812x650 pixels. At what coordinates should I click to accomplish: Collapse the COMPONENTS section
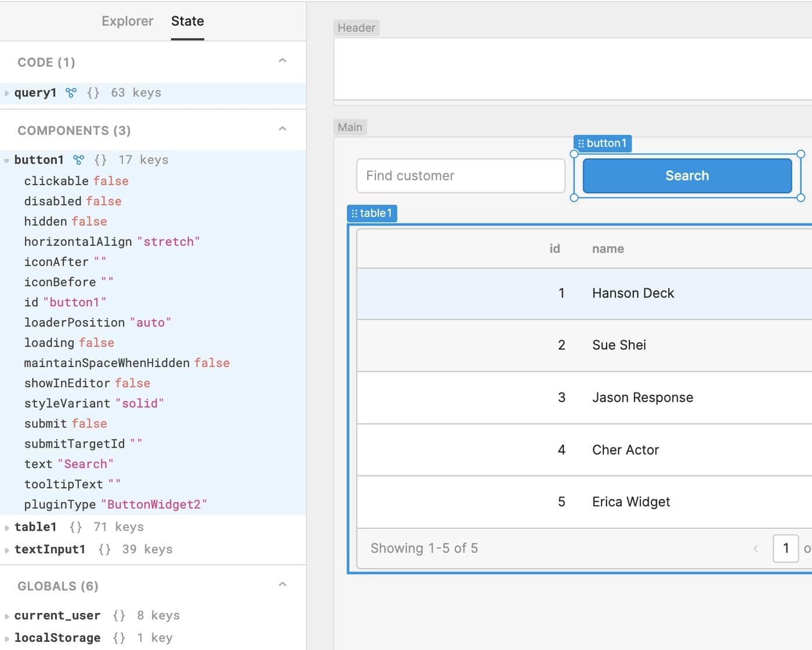[x=282, y=128]
